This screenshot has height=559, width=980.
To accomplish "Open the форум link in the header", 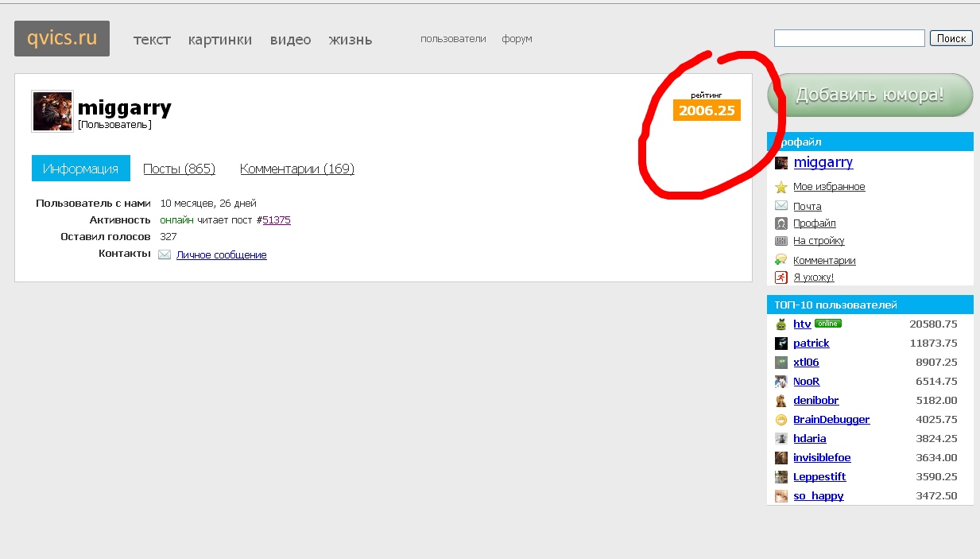I will (517, 39).
